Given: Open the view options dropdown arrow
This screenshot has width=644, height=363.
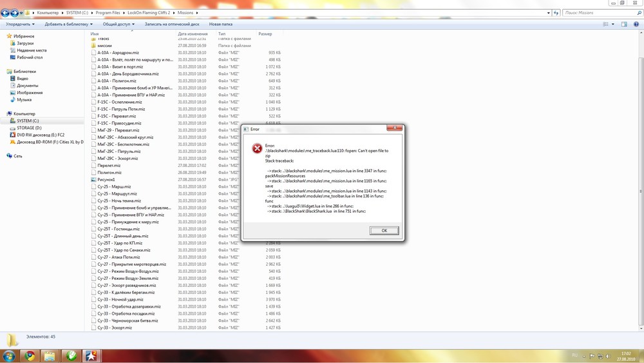Looking at the screenshot, I should tap(613, 25).
